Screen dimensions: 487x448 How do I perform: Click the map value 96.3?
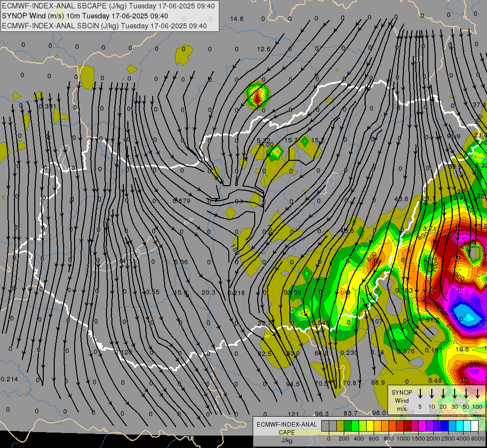322,414
